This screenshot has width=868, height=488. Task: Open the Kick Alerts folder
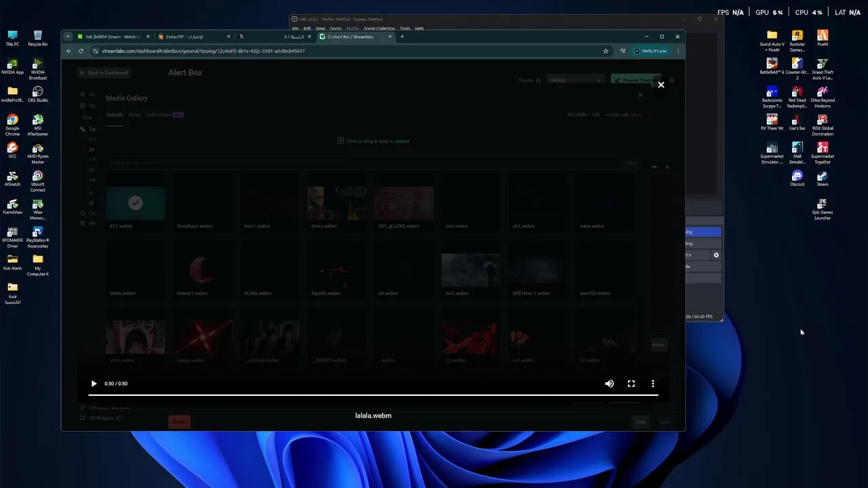(12, 262)
